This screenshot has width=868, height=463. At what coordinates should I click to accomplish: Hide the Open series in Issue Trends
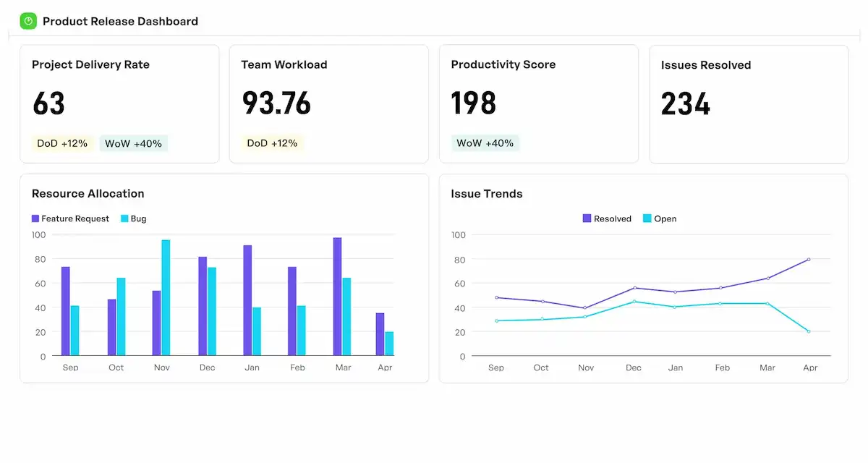[659, 218]
